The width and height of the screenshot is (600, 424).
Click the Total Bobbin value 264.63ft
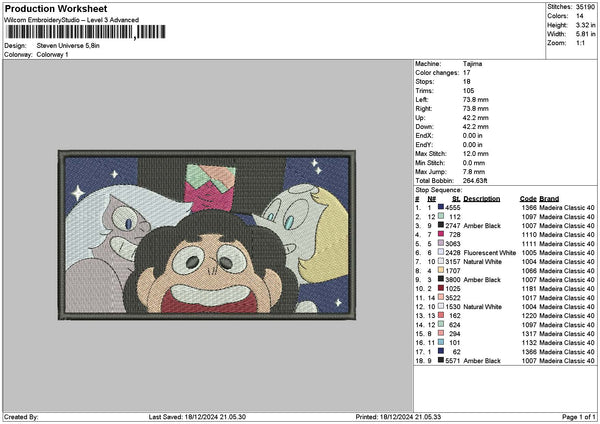point(475,181)
